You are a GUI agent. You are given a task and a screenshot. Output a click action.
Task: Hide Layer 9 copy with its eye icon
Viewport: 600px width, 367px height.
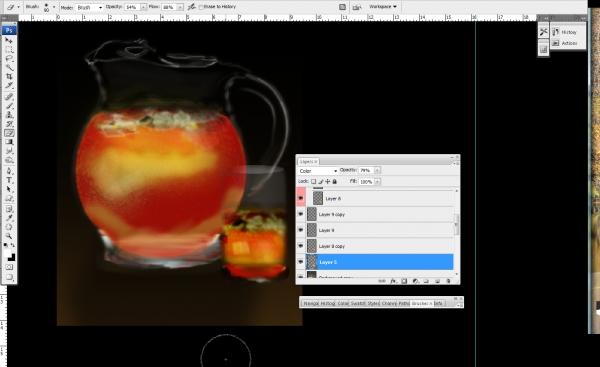301,214
